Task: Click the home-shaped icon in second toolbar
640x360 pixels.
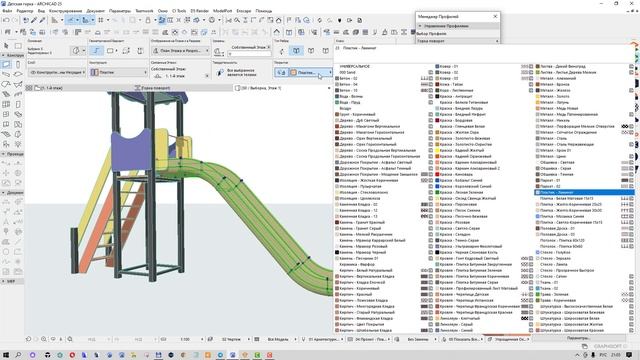Action: [x=277, y=32]
